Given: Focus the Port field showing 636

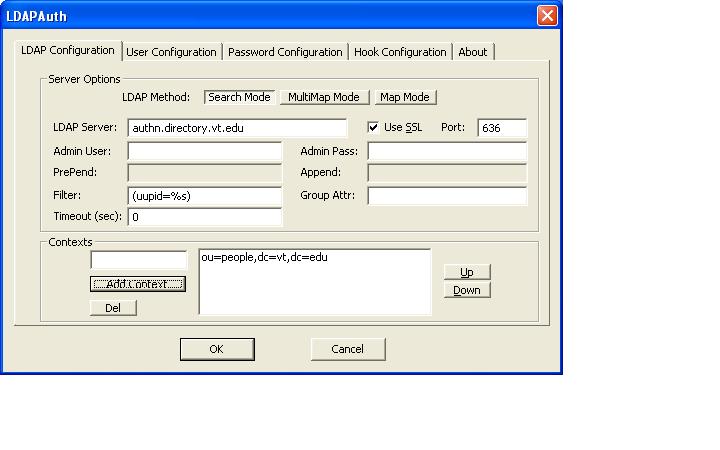Looking at the screenshot, I should point(502,128).
